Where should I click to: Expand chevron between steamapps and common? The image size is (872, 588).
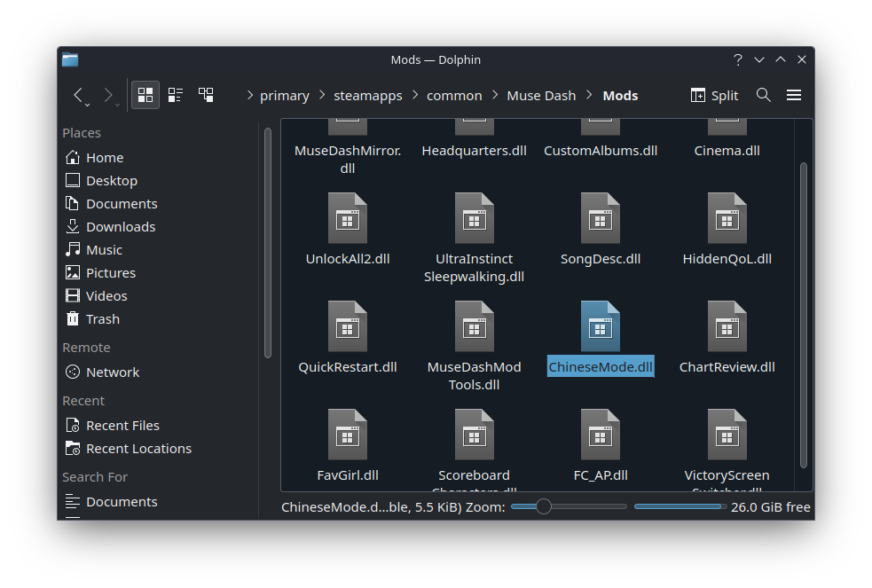415,96
